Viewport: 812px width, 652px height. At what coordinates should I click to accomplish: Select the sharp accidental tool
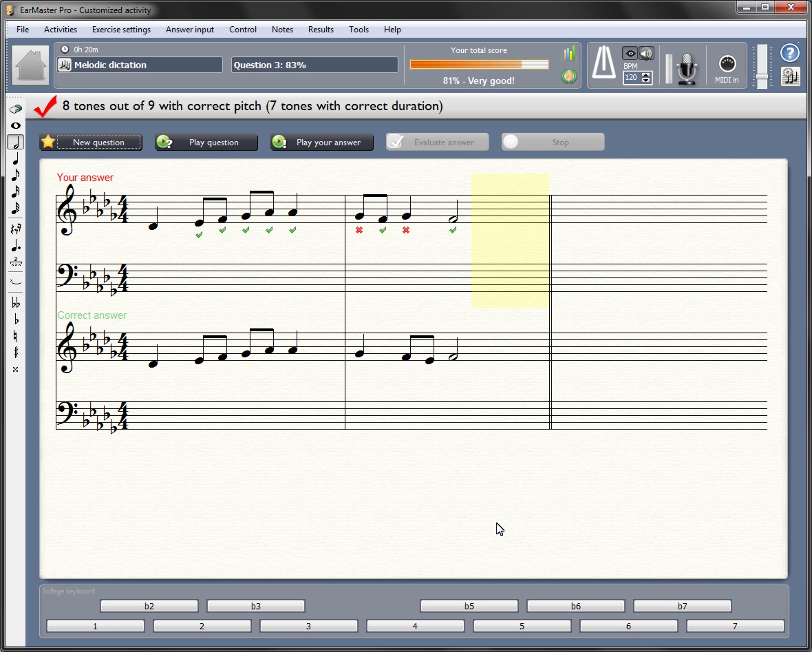point(15,353)
